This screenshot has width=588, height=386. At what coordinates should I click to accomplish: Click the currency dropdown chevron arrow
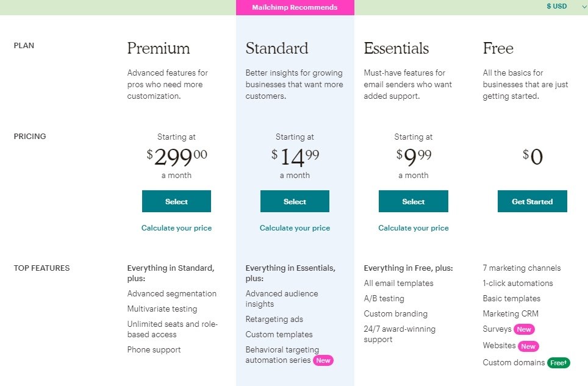[x=584, y=7]
